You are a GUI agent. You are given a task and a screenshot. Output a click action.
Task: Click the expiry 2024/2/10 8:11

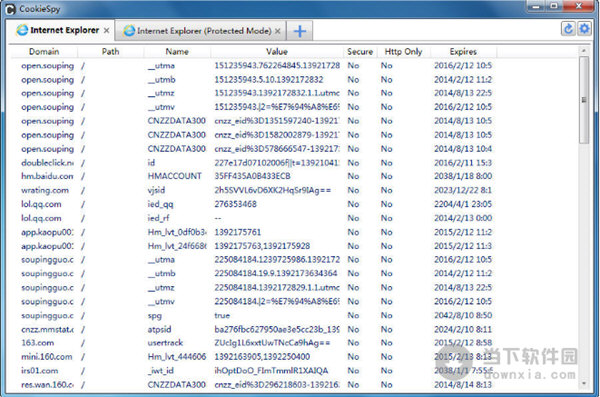point(463,330)
